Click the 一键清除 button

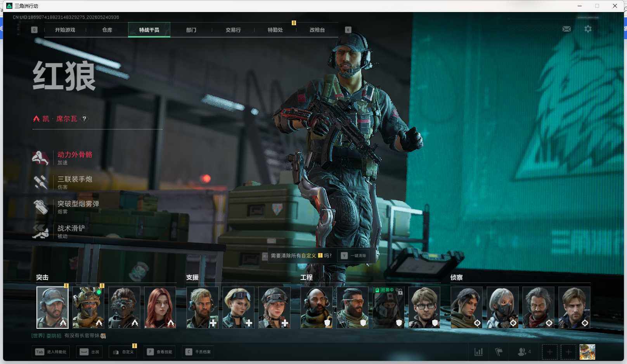tap(354, 256)
